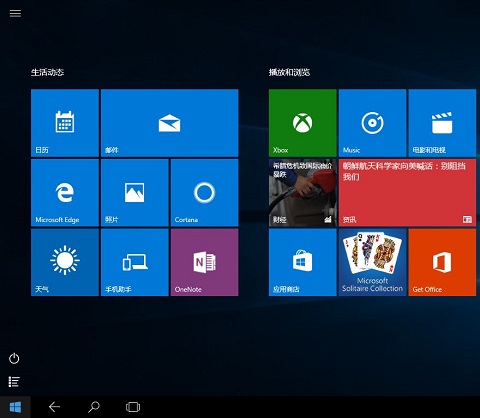Open the Finance news tile (财经)
Viewport: 480px width, 418px height.
[303, 193]
